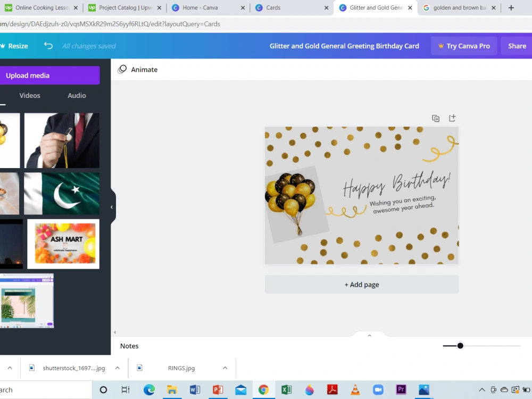Expand the Notes panel chevron
This screenshot has height=399, width=532.
tap(370, 336)
